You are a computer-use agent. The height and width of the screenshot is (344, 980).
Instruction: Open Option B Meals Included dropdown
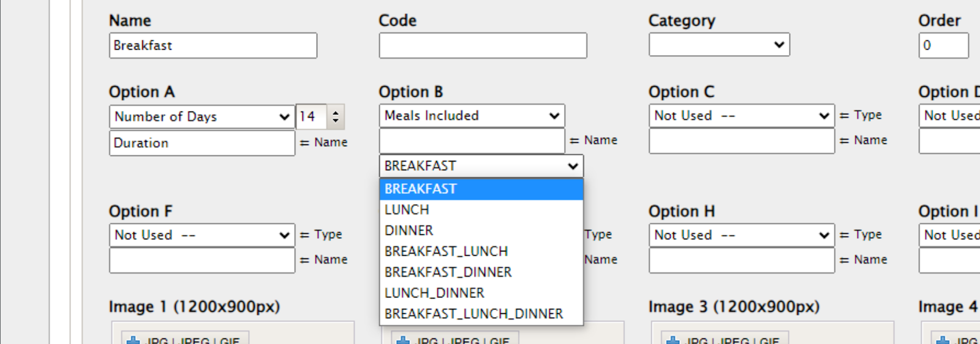point(472,116)
